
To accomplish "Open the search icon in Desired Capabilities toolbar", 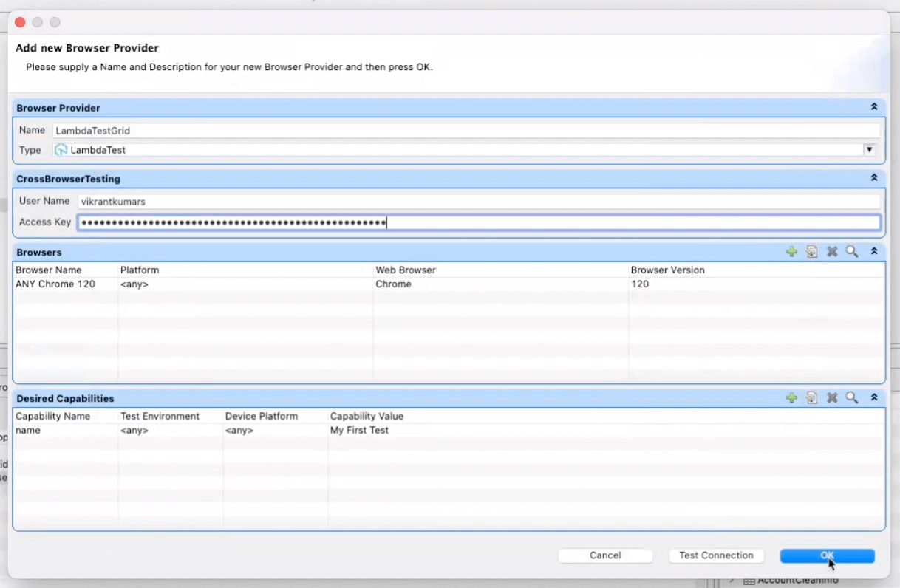I will [x=852, y=397].
